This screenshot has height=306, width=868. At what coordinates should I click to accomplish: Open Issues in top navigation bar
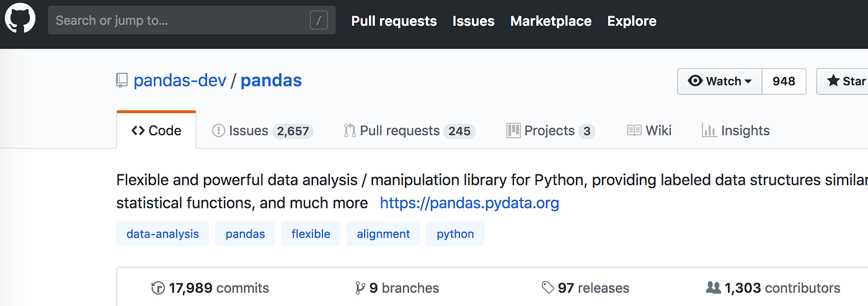(x=474, y=21)
